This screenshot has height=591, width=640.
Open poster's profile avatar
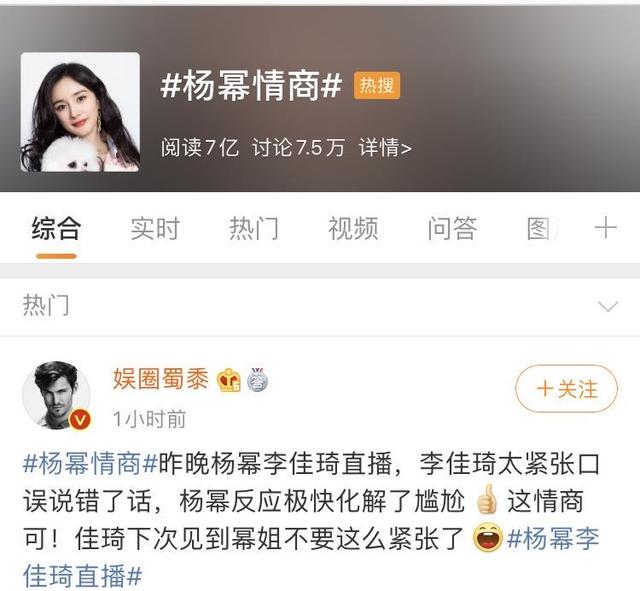pyautogui.click(x=56, y=395)
